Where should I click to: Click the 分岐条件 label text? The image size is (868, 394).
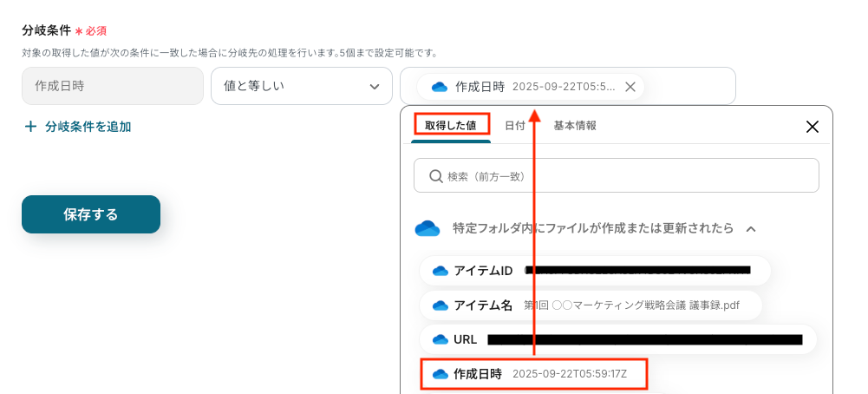coord(46,30)
